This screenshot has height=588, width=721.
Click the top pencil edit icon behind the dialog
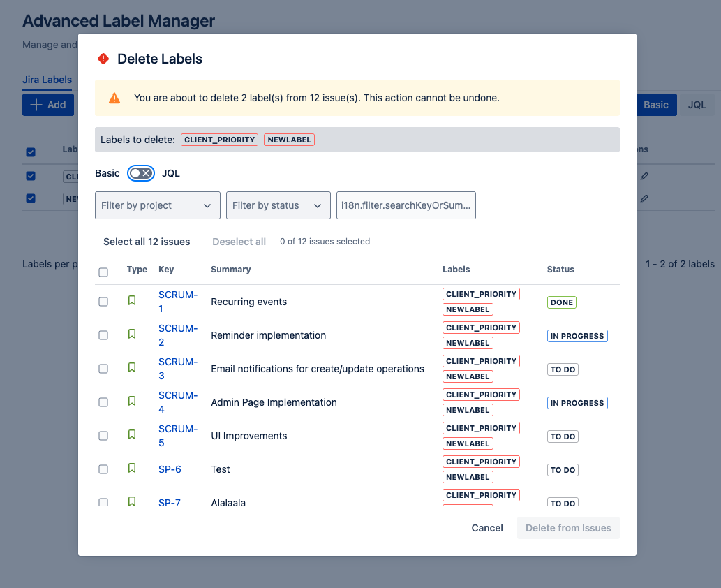point(644,176)
